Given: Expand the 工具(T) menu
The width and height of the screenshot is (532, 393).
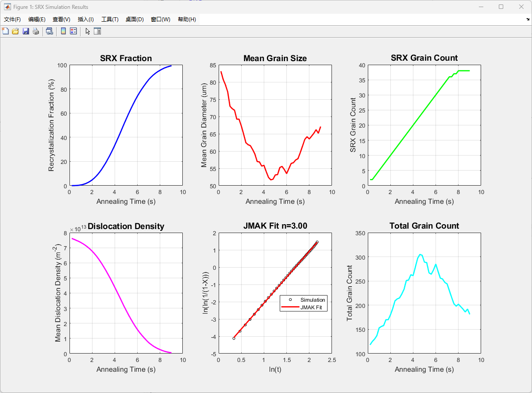Looking at the screenshot, I should (x=110, y=19).
